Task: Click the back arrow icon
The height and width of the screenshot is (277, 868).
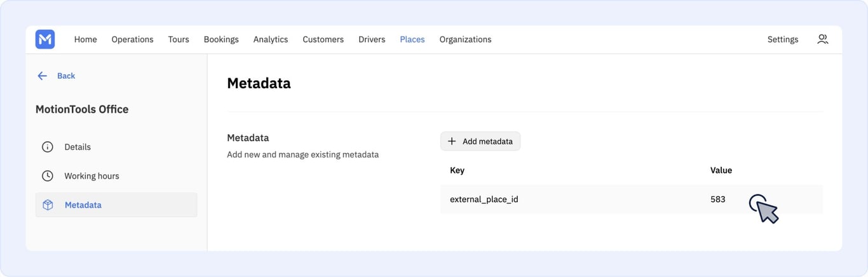Action: tap(43, 76)
